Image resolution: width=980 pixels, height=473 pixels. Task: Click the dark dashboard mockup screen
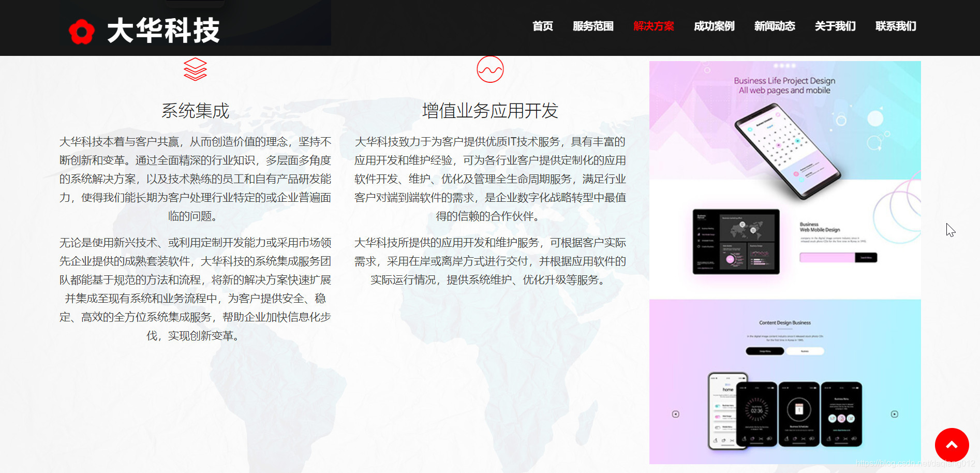736,242
